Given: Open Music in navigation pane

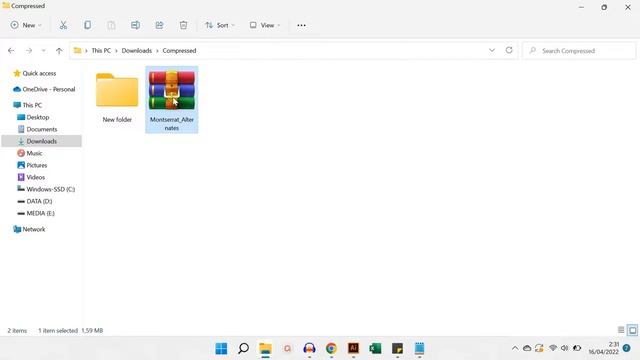Looking at the screenshot, I should point(34,153).
